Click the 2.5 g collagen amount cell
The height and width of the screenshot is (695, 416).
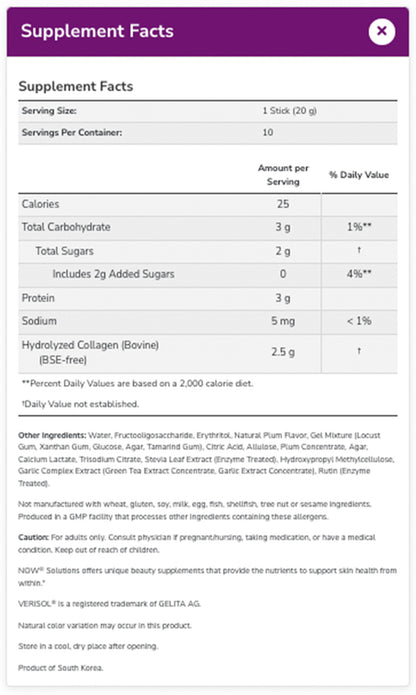coord(283,352)
